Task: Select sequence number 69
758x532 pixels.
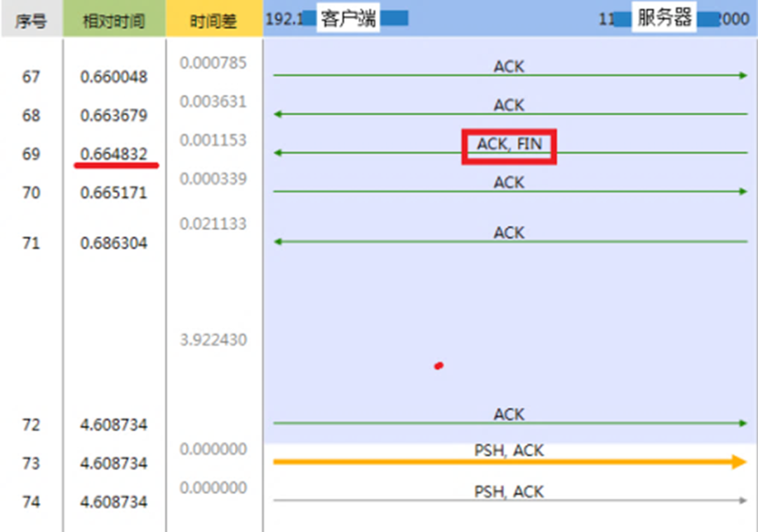Action: (x=31, y=154)
